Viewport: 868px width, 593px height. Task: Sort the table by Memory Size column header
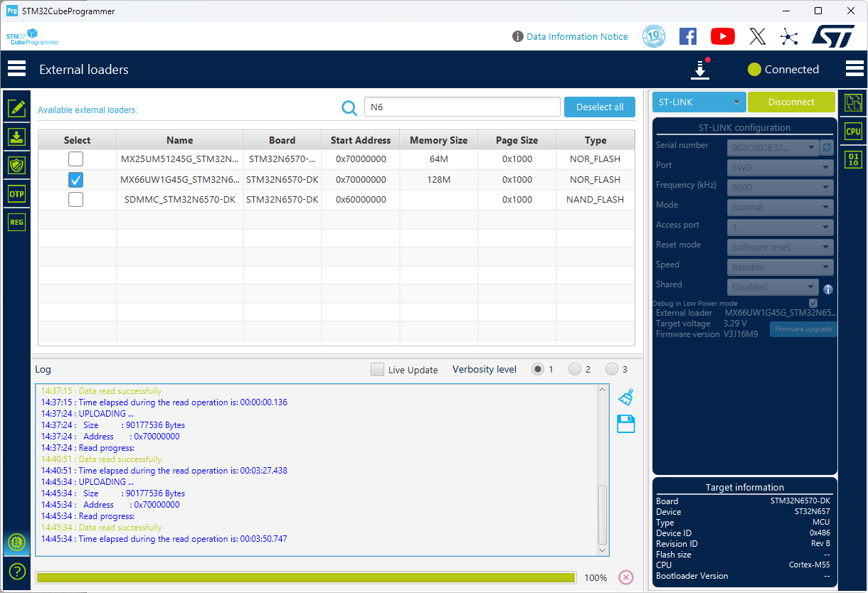(438, 140)
